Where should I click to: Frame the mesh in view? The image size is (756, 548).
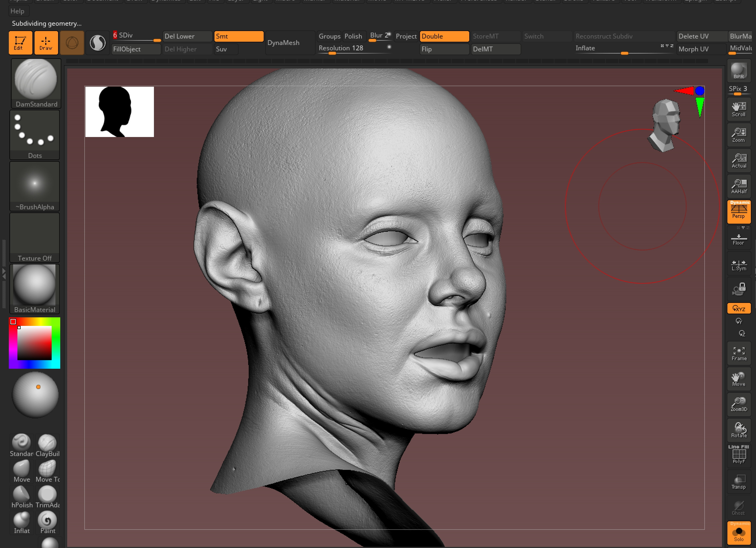click(x=739, y=353)
